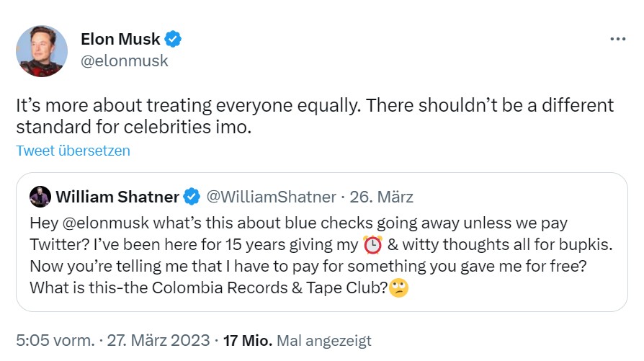Open the 'William Shatner' display name
The image size is (644, 361).
tap(117, 196)
